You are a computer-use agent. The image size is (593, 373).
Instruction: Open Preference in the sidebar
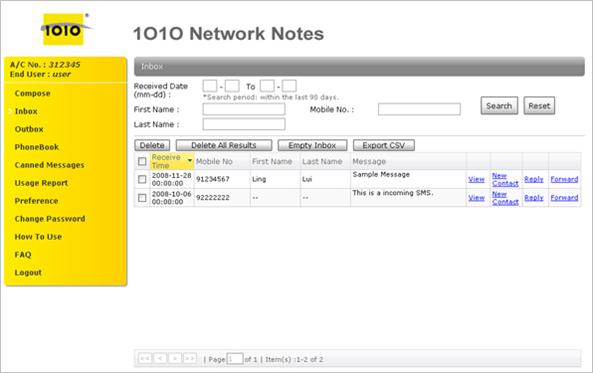click(x=36, y=201)
